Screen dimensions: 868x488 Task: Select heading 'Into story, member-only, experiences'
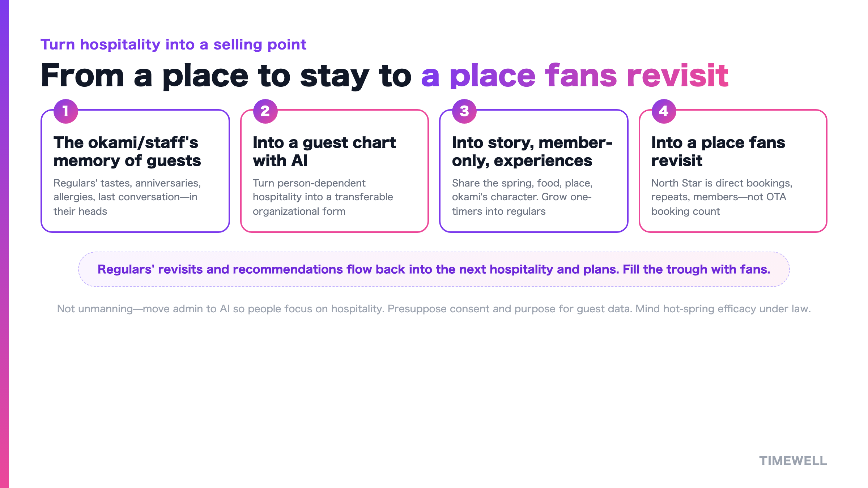pyautogui.click(x=532, y=151)
